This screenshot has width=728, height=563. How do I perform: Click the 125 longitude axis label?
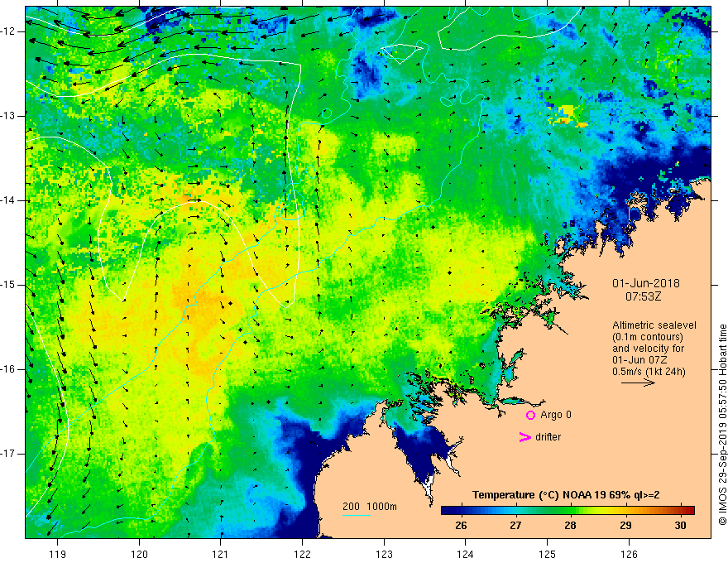[x=548, y=554]
